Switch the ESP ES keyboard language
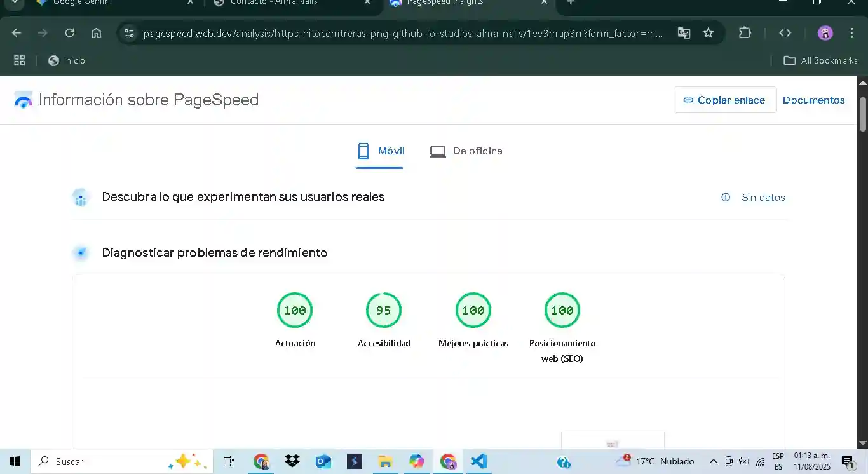 coord(778,461)
